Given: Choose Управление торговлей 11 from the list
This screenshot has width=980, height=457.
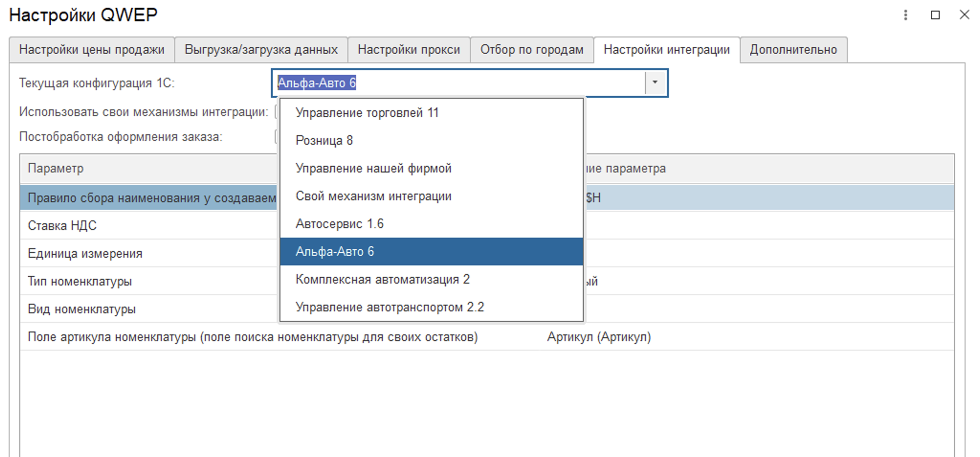Looking at the screenshot, I should click(x=432, y=113).
